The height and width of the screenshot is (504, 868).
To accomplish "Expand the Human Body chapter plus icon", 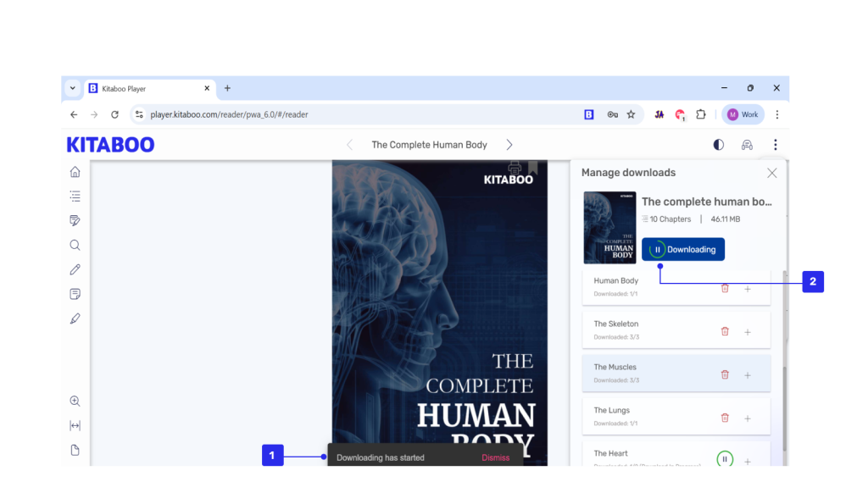I will tap(748, 289).
